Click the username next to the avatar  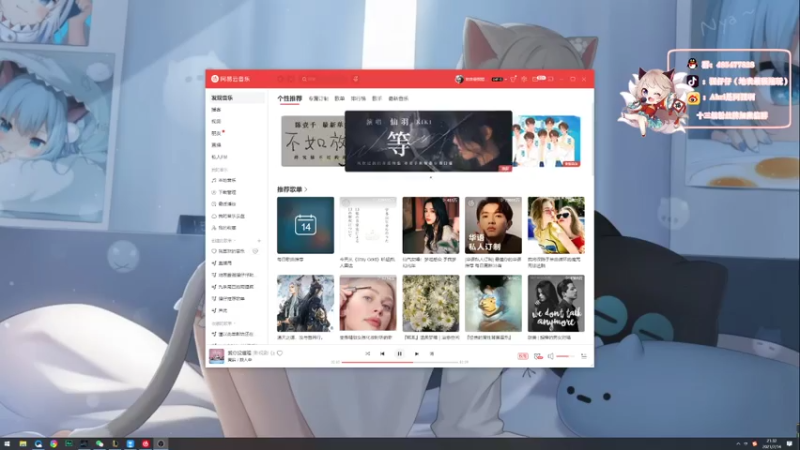click(x=474, y=79)
